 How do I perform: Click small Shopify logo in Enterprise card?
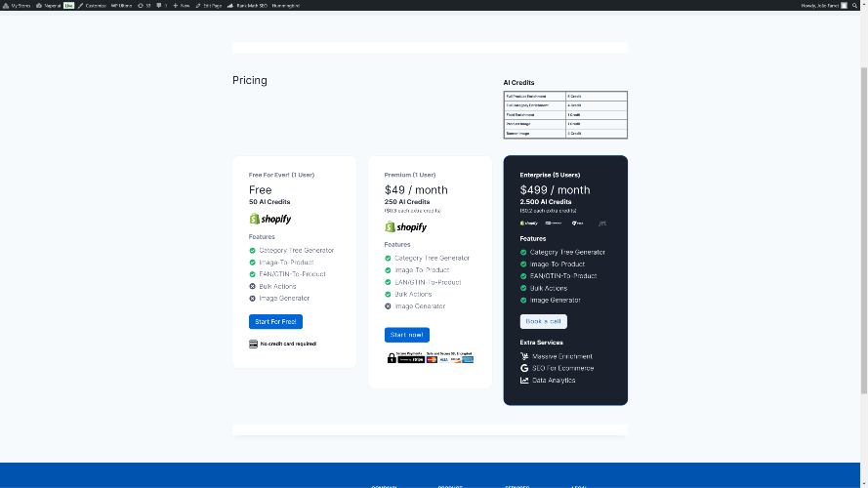pyautogui.click(x=528, y=223)
